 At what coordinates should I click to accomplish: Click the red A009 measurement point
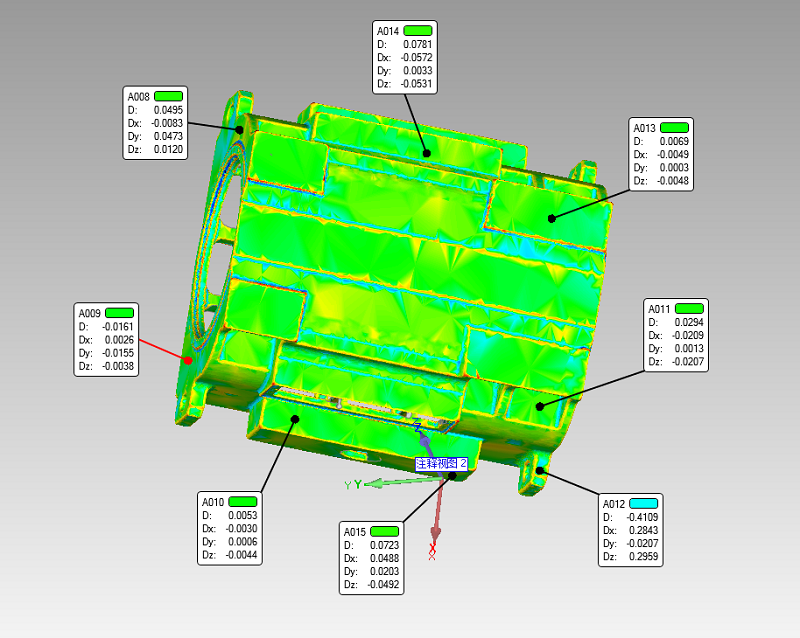click(187, 360)
